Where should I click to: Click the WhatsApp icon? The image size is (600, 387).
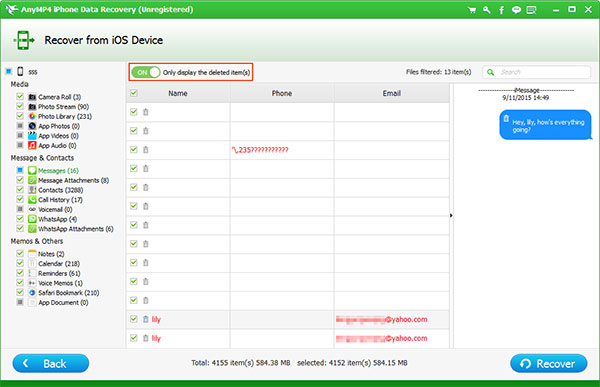coord(32,219)
